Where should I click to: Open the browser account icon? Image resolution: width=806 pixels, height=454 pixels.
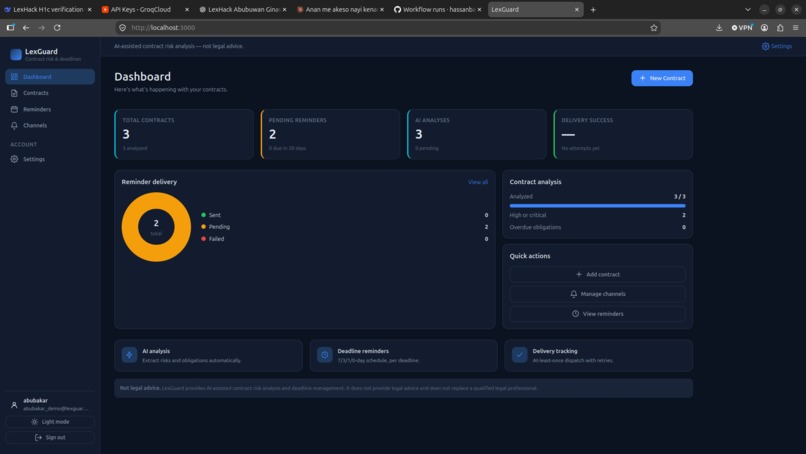(x=764, y=28)
